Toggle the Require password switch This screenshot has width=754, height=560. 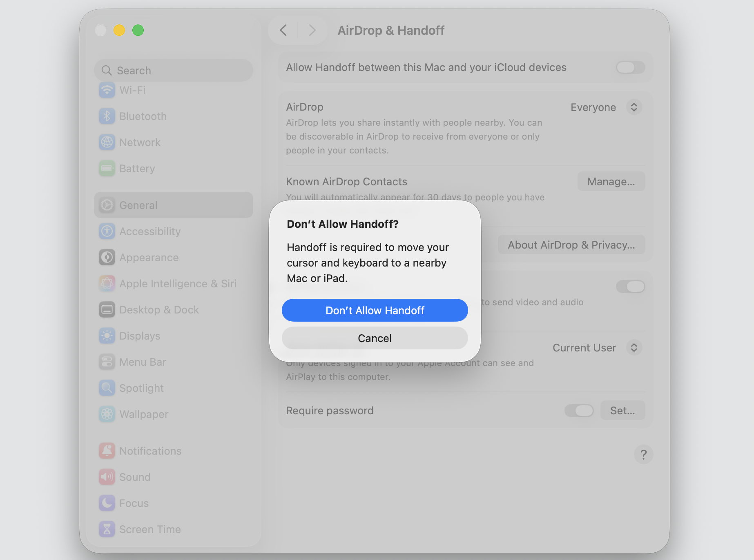point(579,411)
